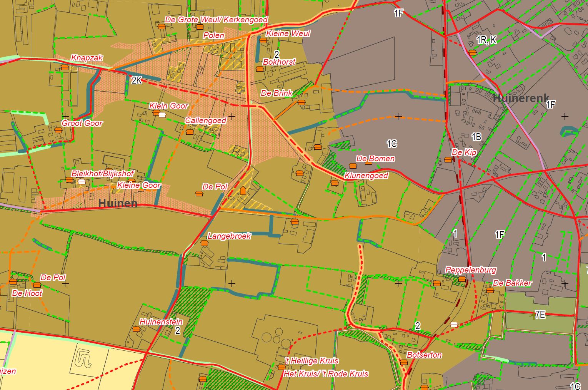Screen dimensions: 588x390
Task: Select the Bokhorst farmhouse marker
Action: tap(260, 69)
